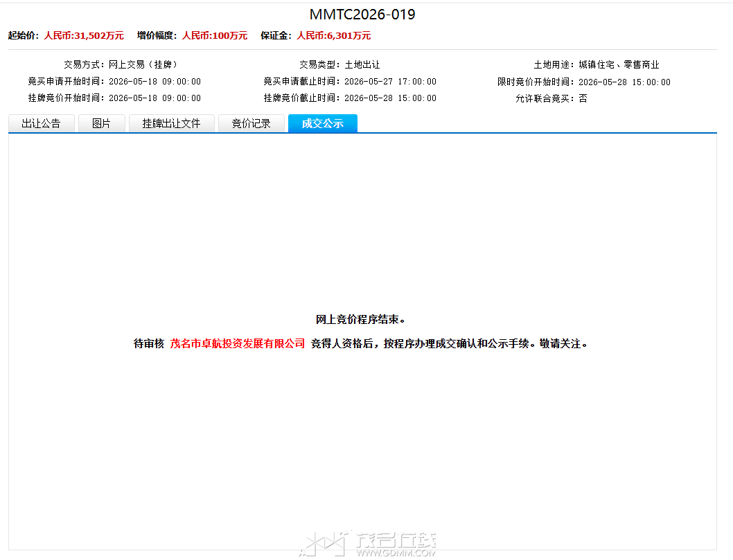This screenshot has width=733, height=560.
Task: View the 竞价记录 tab
Action: 251,123
